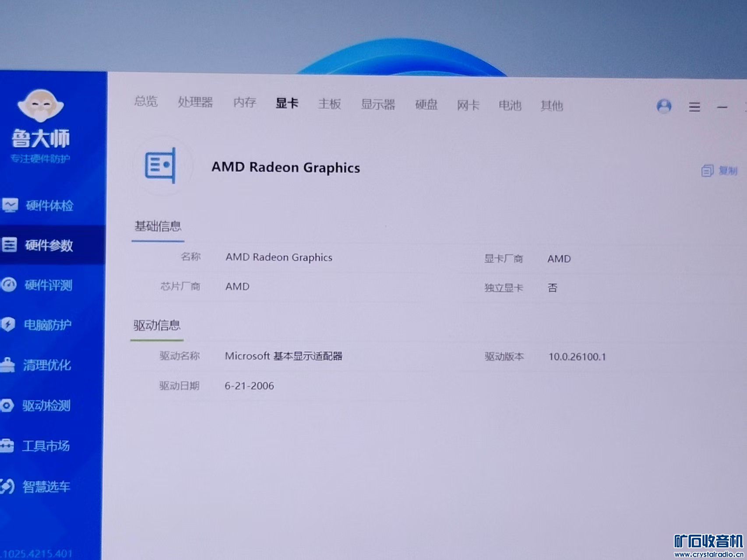Switch to the 主板 tab
This screenshot has height=560, width=747.
click(330, 104)
